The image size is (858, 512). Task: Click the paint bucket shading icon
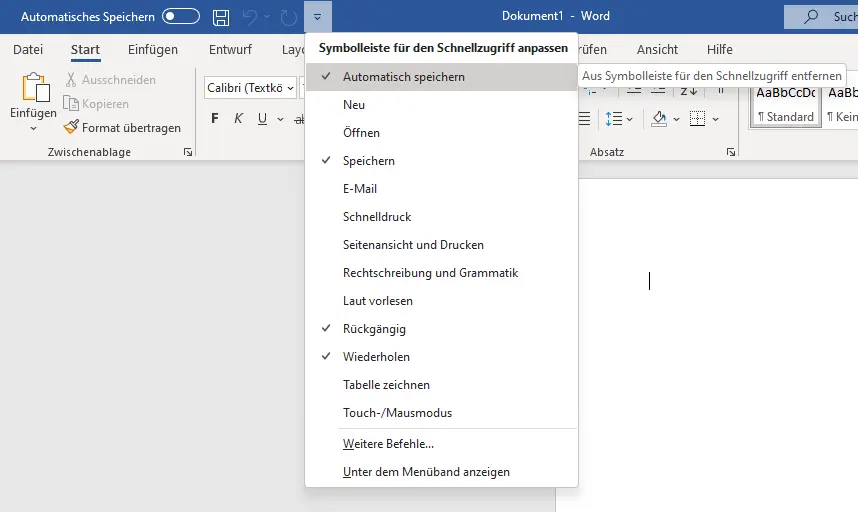[x=659, y=119]
